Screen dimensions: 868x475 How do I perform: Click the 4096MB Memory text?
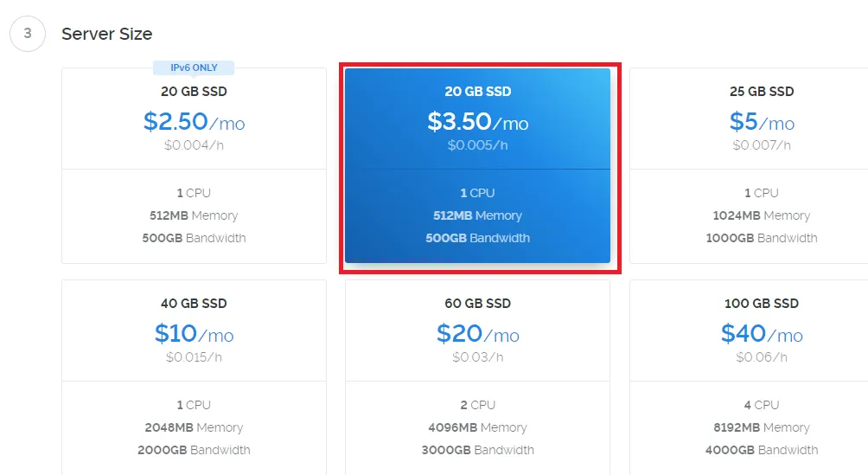pyautogui.click(x=478, y=427)
